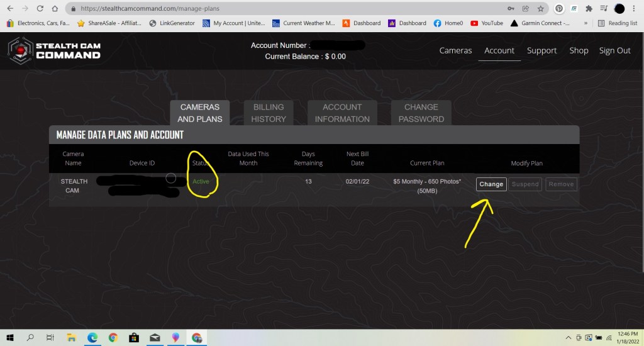The width and height of the screenshot is (644, 346).
Task: Reload the page with the refresh icon
Action: pos(40,9)
